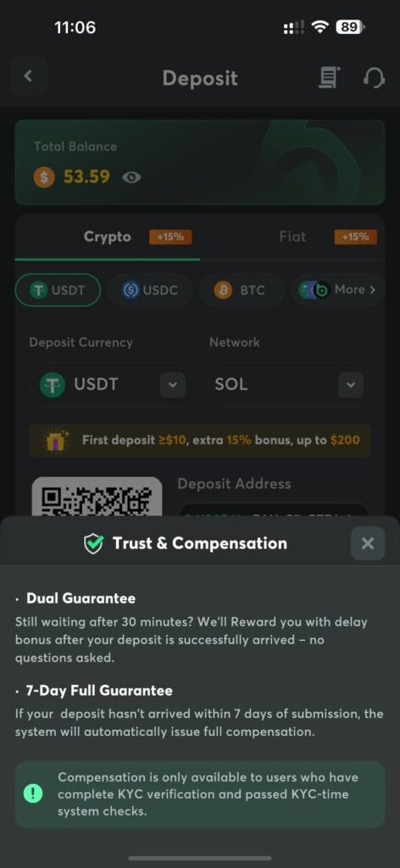Tap the gold dollar coin icon
The image size is (400, 868).
pos(44,177)
